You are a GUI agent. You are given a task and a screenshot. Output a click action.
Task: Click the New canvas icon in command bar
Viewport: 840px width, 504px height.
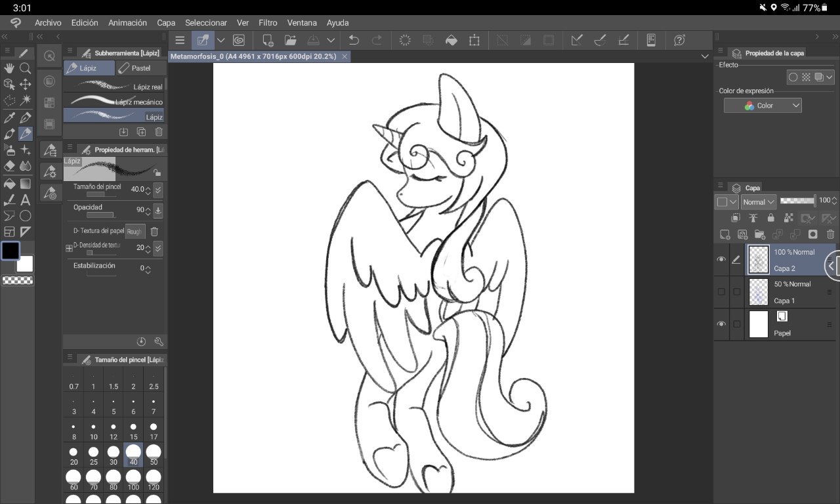tap(268, 40)
